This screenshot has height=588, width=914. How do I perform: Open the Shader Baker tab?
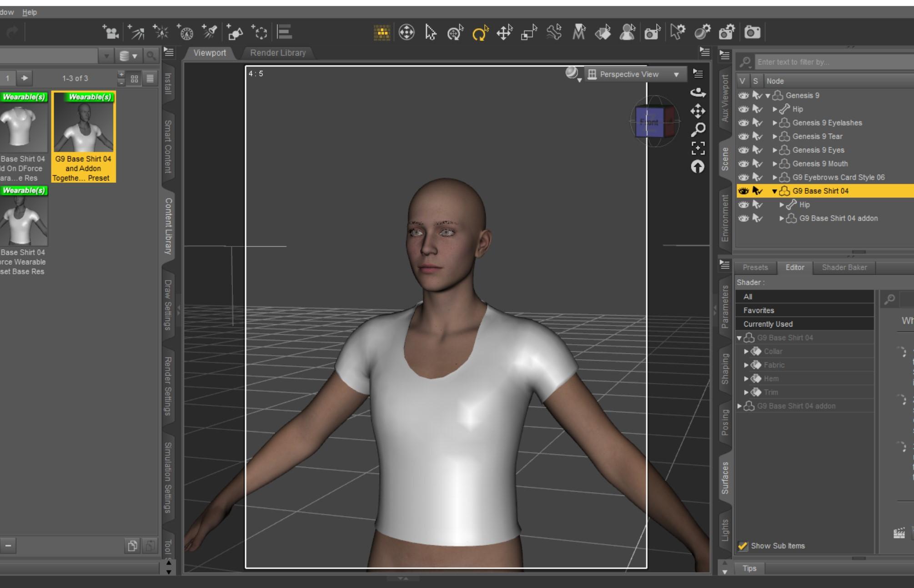point(844,267)
